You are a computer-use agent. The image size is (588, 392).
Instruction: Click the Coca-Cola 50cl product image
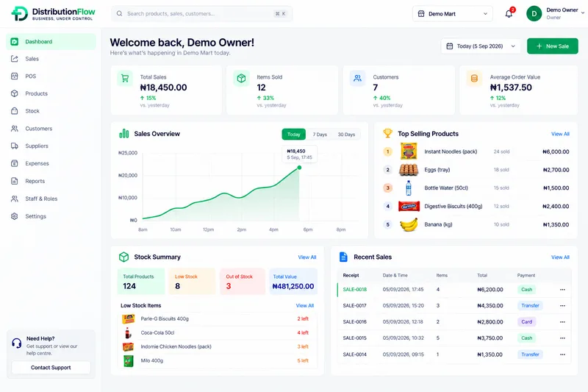pos(127,332)
